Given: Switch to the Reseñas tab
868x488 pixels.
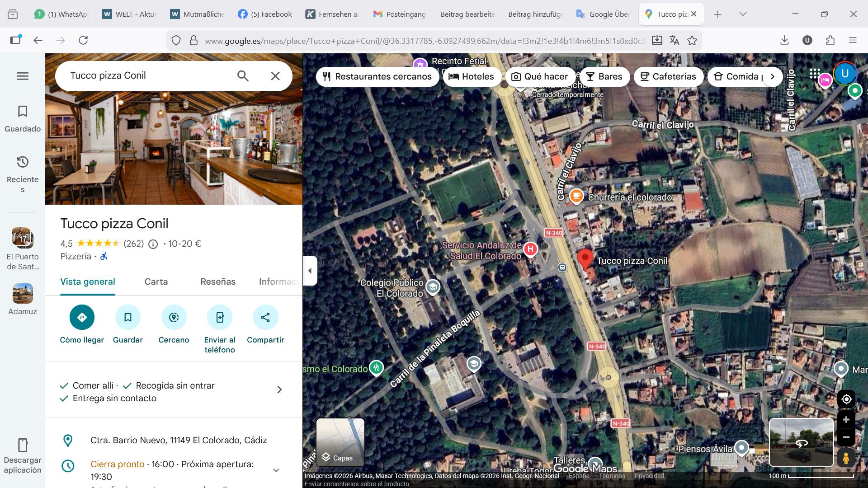Looking at the screenshot, I should (218, 282).
